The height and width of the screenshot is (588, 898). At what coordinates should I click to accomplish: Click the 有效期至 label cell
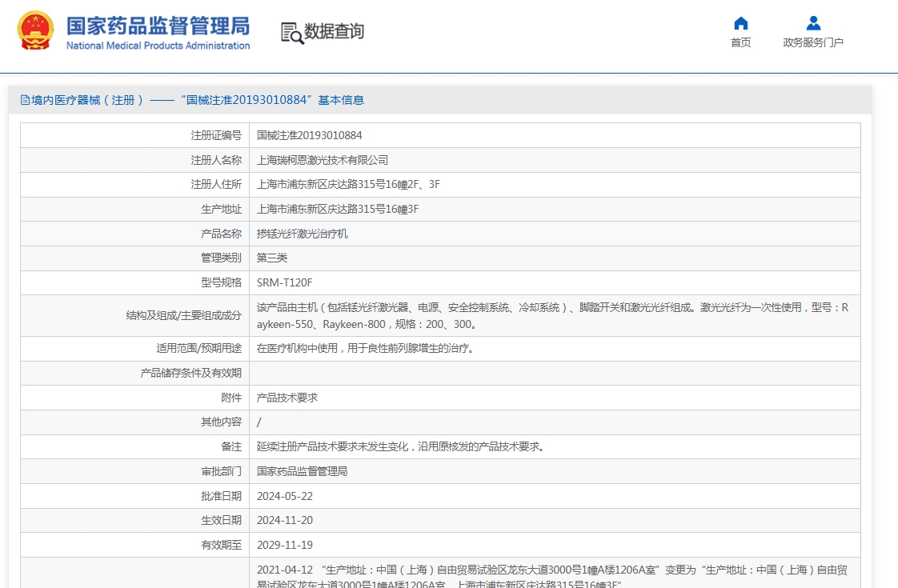[x=135, y=545]
